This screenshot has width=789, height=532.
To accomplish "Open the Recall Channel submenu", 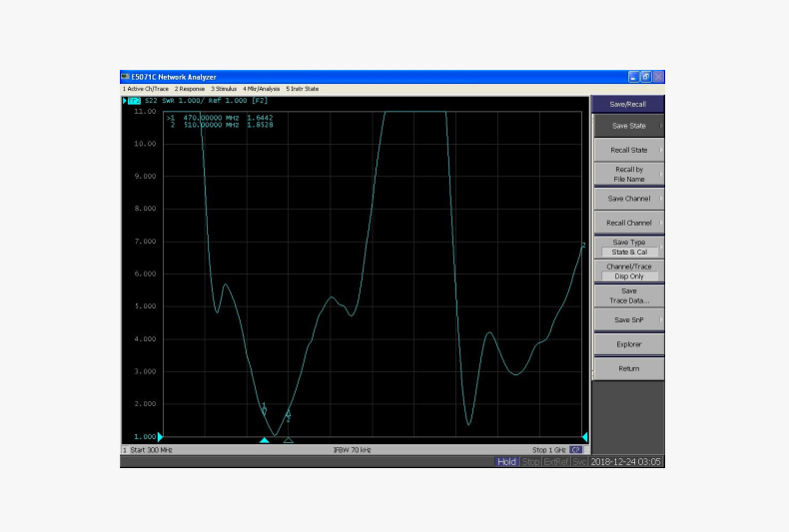I will tap(629, 223).
